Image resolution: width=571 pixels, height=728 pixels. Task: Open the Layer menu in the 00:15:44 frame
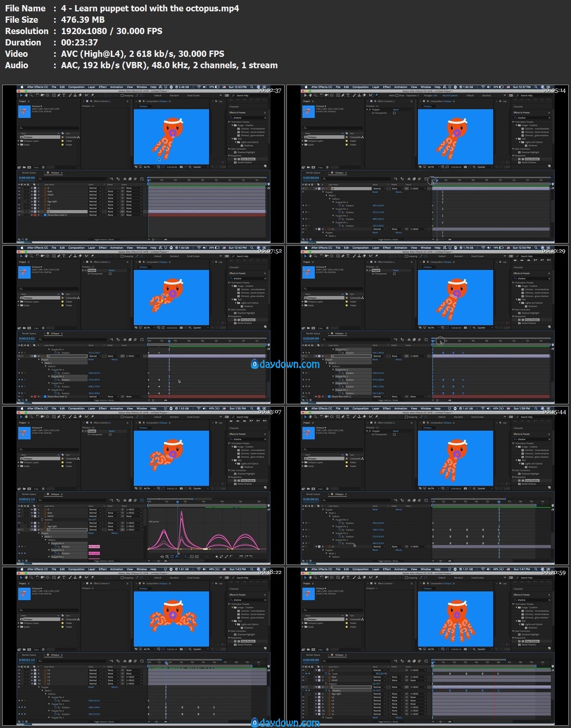[x=376, y=408]
